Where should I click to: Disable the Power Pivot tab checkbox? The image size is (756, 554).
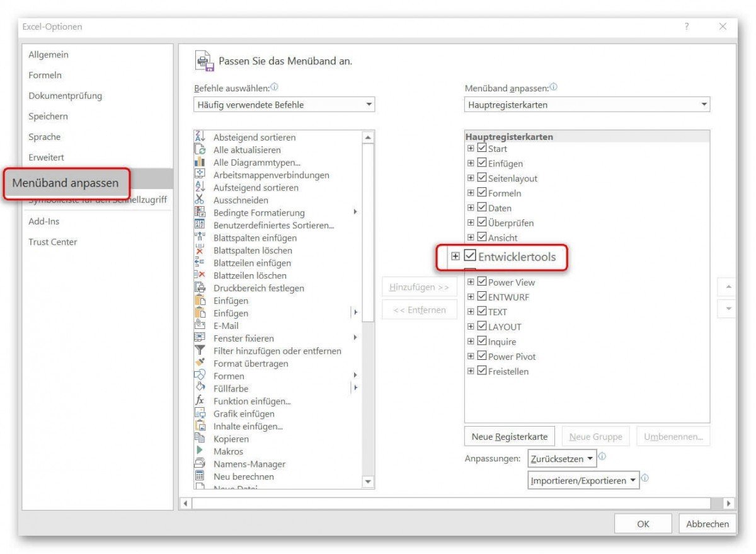click(482, 356)
